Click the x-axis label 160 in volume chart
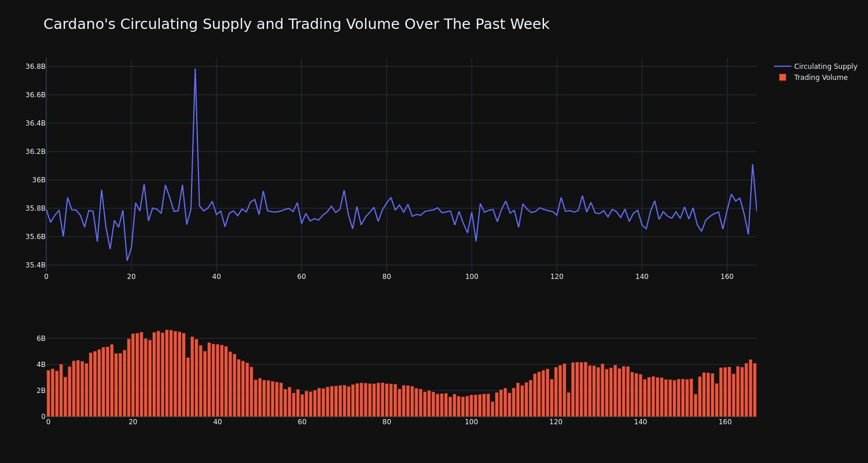The width and height of the screenshot is (868, 463). tap(725, 422)
